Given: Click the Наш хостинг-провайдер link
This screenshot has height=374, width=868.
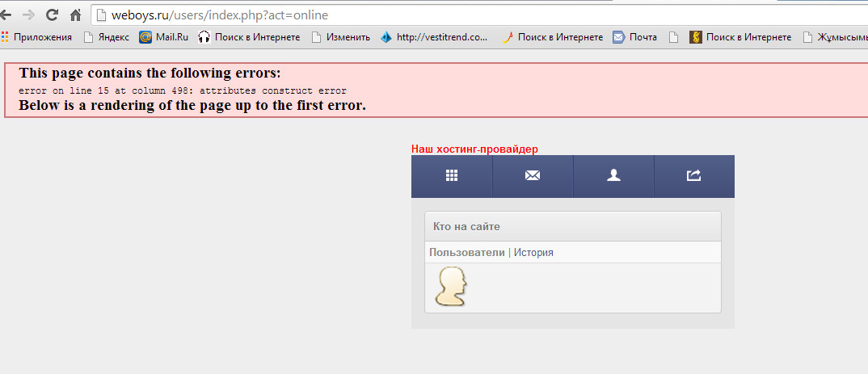Looking at the screenshot, I should tap(474, 149).
